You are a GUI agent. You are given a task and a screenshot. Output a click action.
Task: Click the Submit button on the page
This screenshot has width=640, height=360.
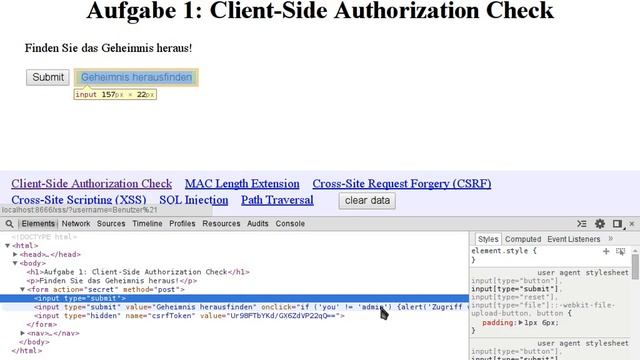[x=48, y=77]
